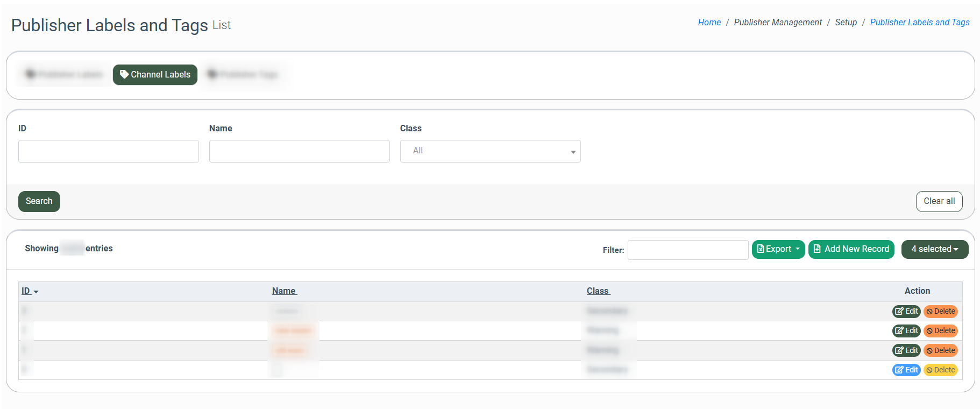Switch to the Channel Labels tab
The width and height of the screenshot is (980, 409).
(155, 75)
